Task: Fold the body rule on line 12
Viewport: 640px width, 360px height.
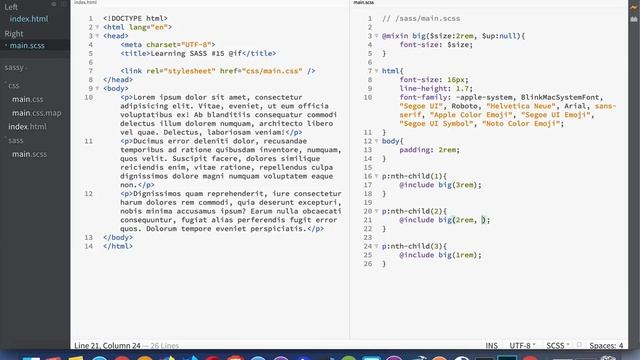Action: coord(376,141)
